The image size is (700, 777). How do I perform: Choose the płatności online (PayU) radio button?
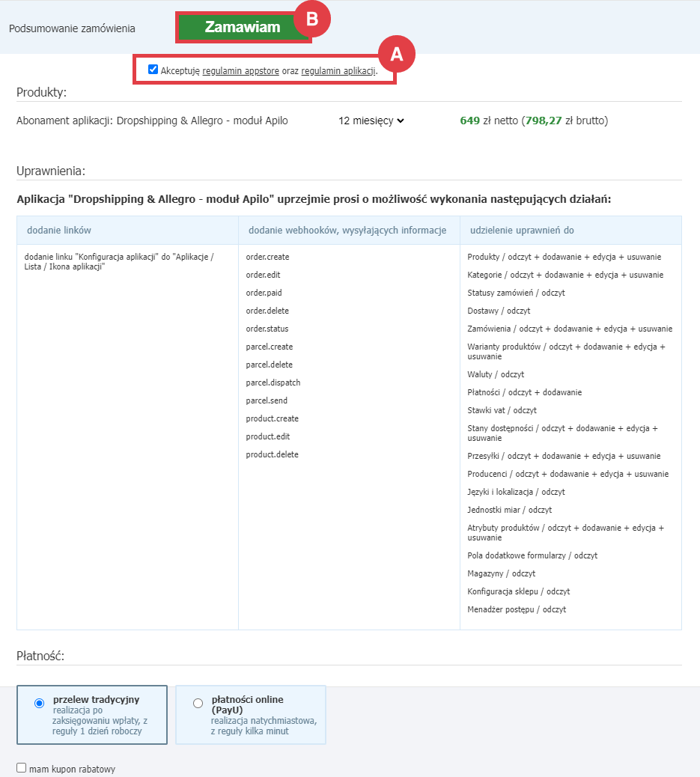[198, 703]
